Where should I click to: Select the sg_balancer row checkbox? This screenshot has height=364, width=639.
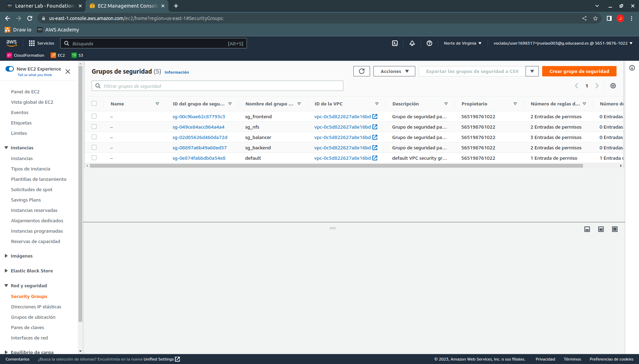[94, 137]
